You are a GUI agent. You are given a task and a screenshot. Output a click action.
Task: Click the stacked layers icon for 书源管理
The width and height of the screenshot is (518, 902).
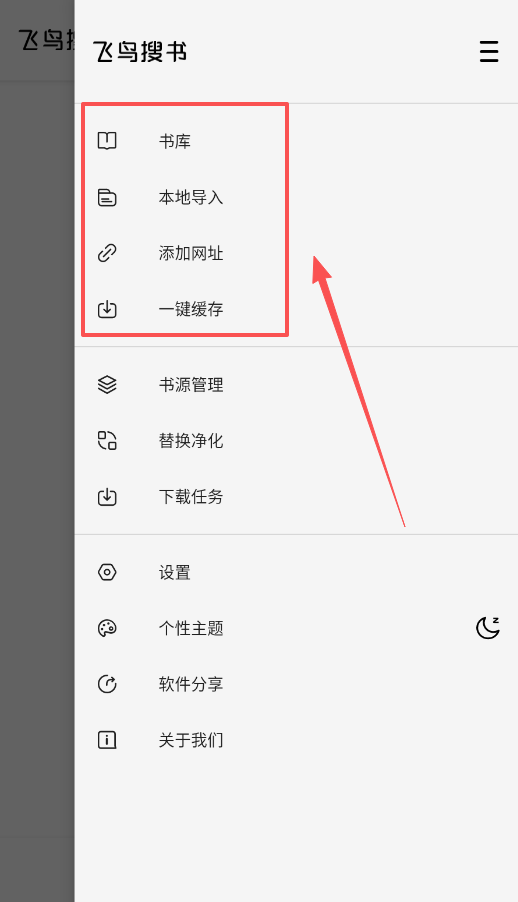pyautogui.click(x=107, y=384)
